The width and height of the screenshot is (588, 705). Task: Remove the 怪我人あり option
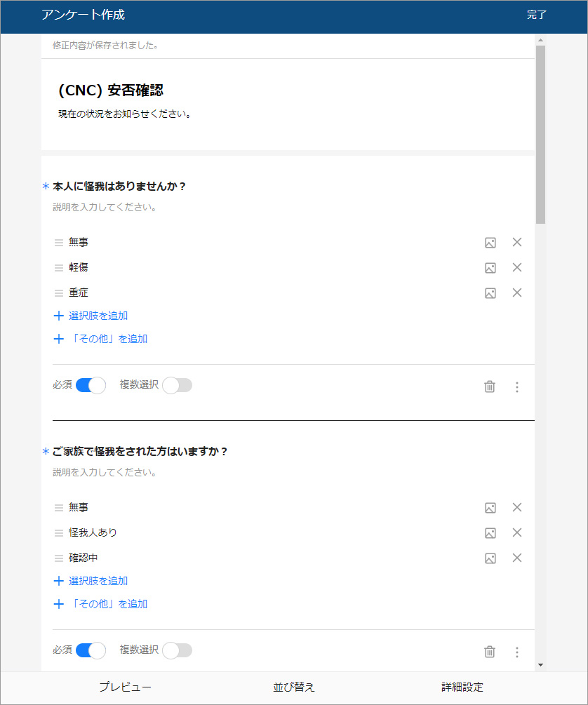[x=517, y=532]
